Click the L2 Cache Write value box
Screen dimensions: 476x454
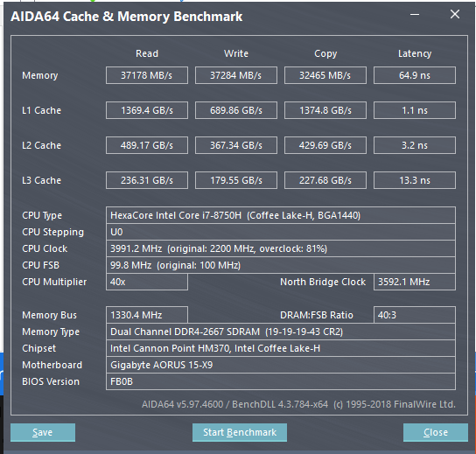[x=236, y=145]
